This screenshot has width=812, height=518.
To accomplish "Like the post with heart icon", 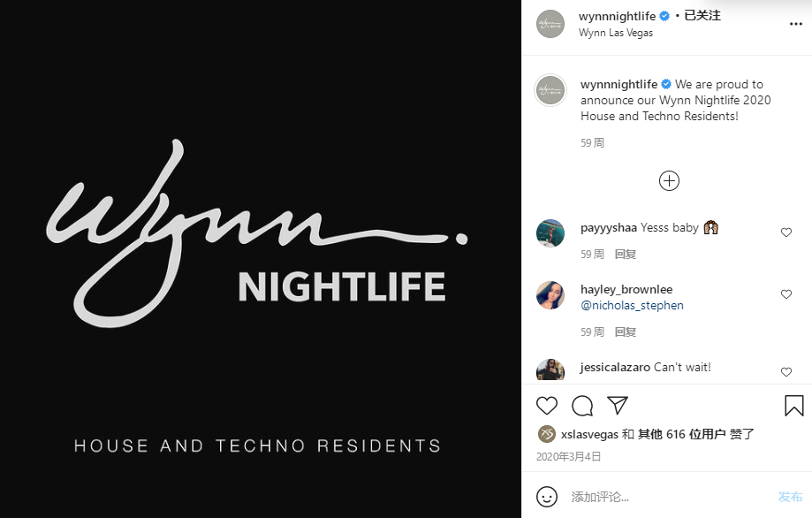I will (x=546, y=406).
